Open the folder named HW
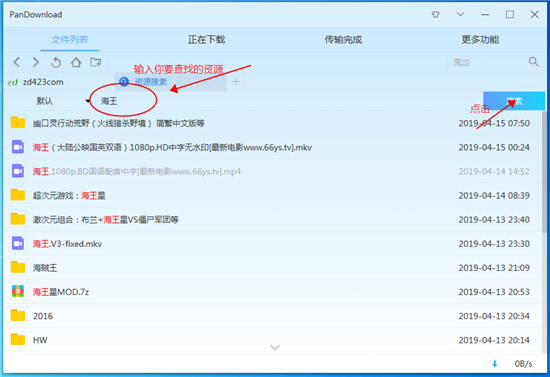 coord(40,340)
